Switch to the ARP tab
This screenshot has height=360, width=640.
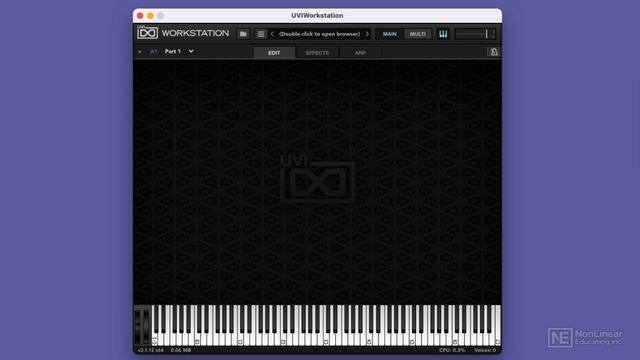360,53
